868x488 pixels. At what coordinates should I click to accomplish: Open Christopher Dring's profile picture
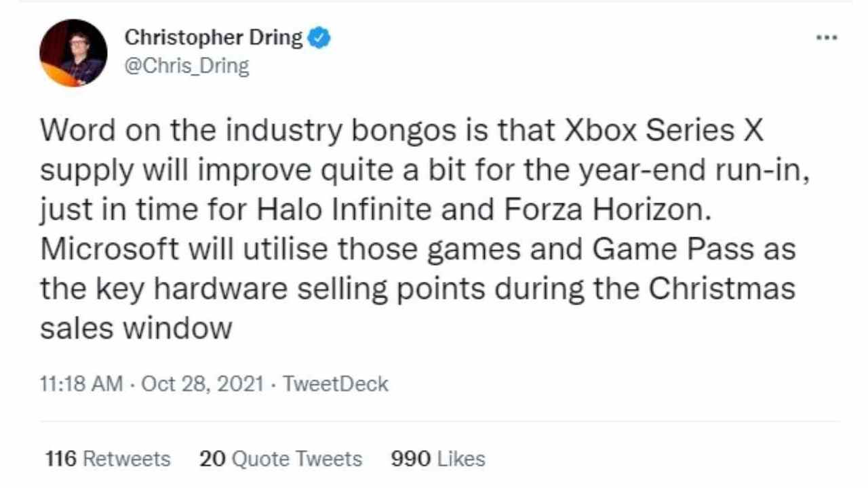click(73, 53)
